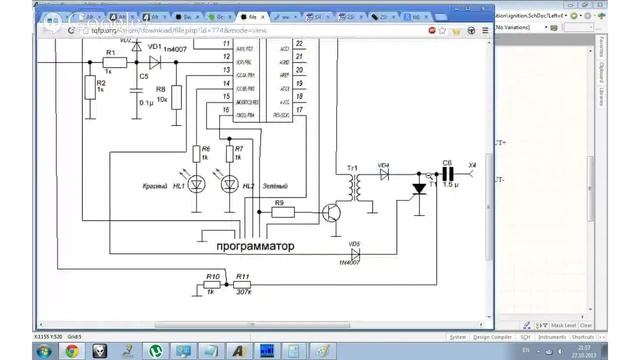Open the Clipboard side panel in Altium
640x360 pixels.
(601, 72)
